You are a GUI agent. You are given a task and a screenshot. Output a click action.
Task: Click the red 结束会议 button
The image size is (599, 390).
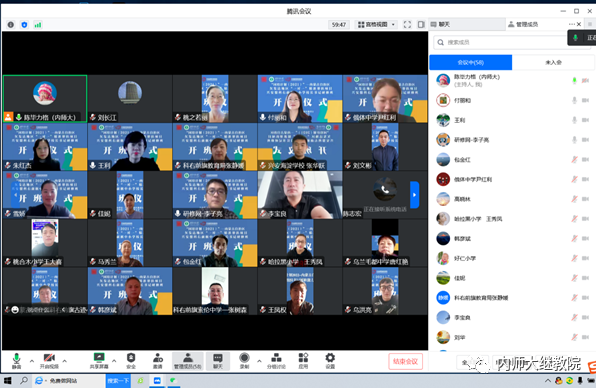[406, 361]
